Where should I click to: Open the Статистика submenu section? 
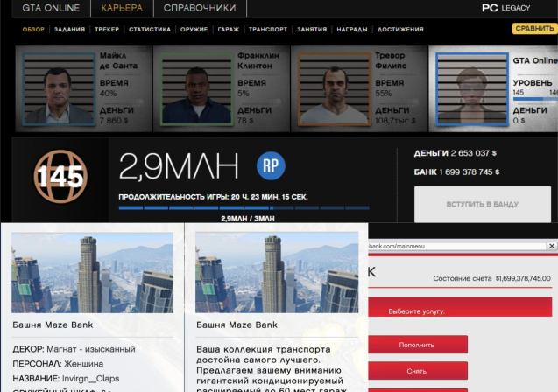(x=149, y=29)
